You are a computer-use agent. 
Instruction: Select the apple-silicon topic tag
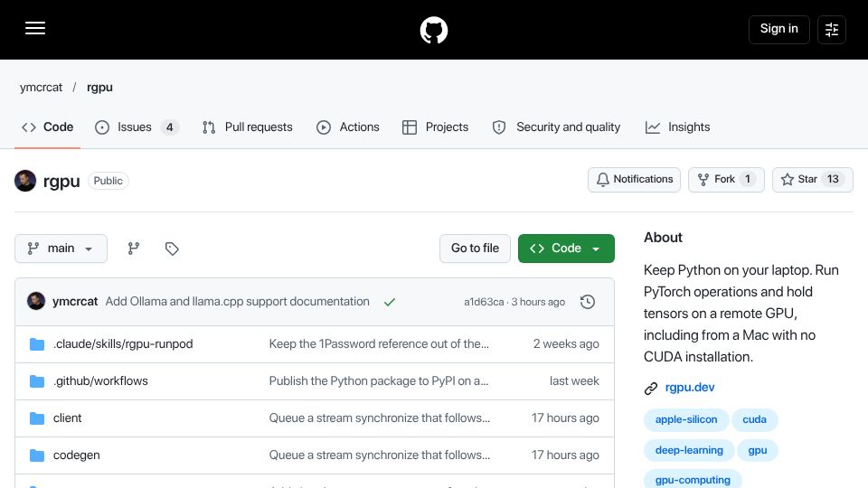[x=686, y=420]
